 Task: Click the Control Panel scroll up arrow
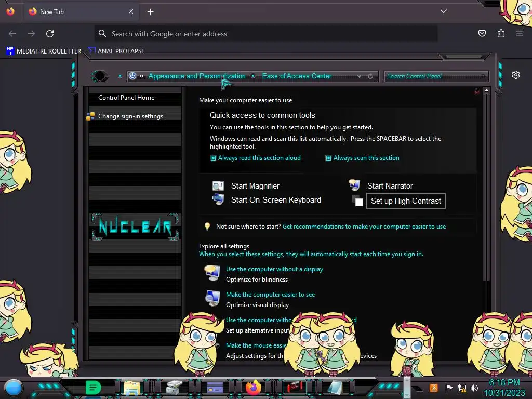point(486,90)
